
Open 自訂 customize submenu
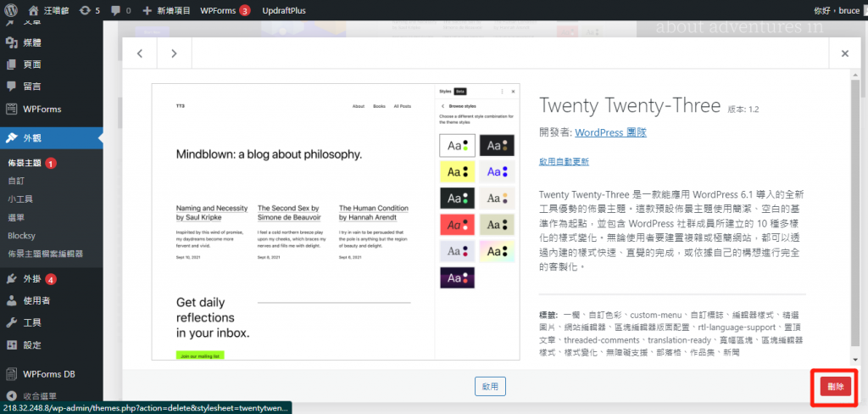[16, 181]
